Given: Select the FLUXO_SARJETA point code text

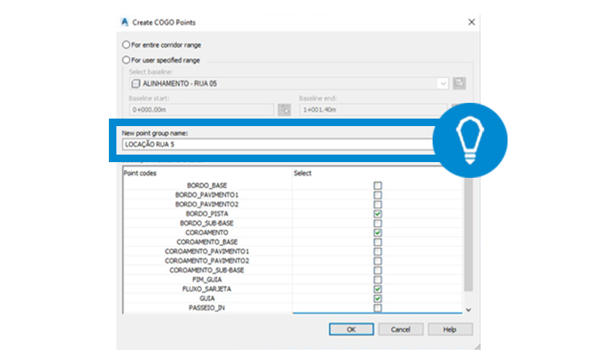Looking at the screenshot, I should (207, 289).
